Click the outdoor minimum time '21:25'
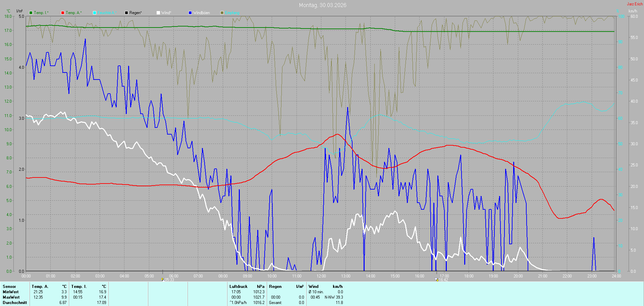Screen dimensions: 644x306 pos(38,292)
